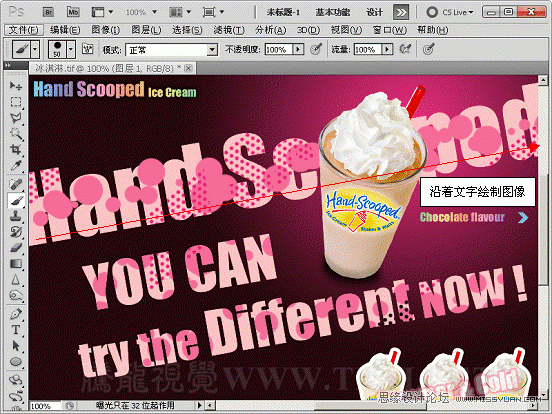
Task: Close the 冰淇淋.tif document tab
Action: pos(189,68)
